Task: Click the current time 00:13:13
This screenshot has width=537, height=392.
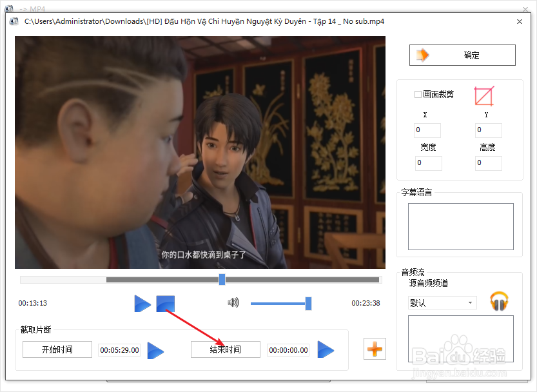Action: 32,303
